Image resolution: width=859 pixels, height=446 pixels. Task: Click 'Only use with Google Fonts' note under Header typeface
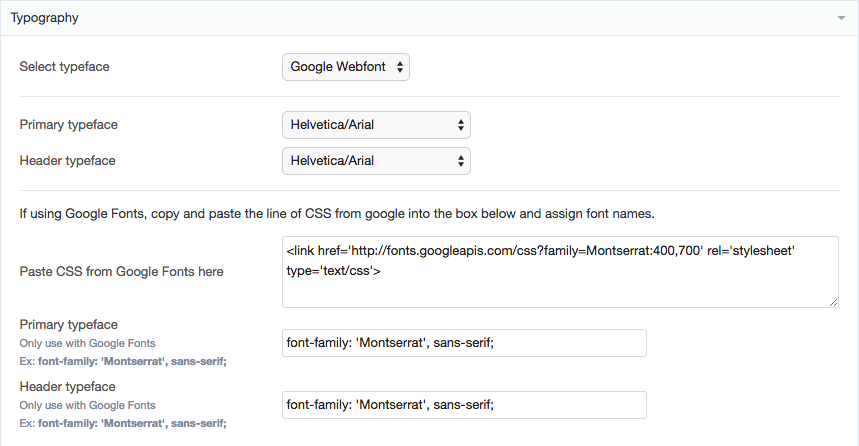(x=88, y=405)
